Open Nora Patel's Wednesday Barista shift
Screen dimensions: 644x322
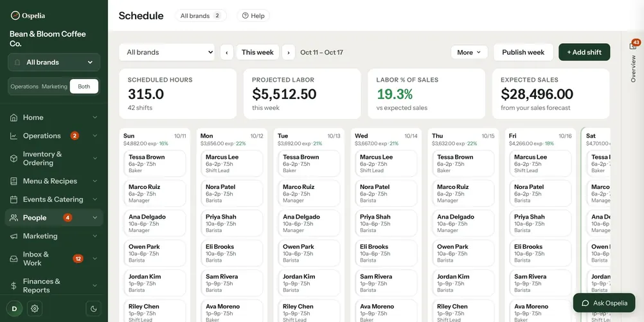[386, 193]
